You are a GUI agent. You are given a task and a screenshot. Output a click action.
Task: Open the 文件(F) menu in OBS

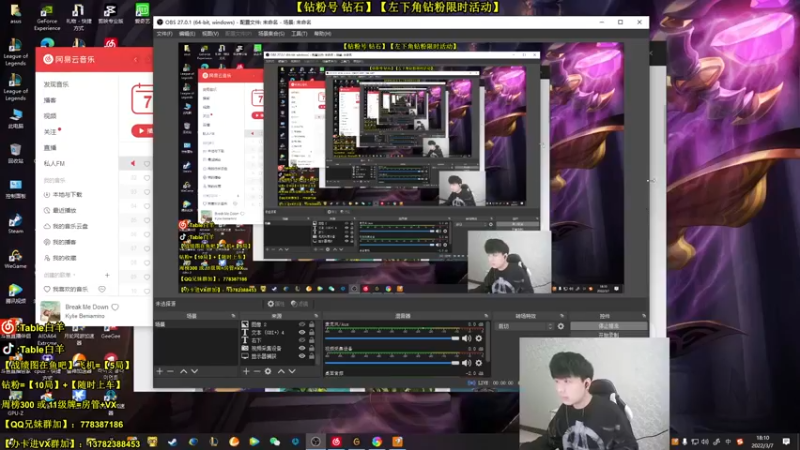[x=164, y=34]
